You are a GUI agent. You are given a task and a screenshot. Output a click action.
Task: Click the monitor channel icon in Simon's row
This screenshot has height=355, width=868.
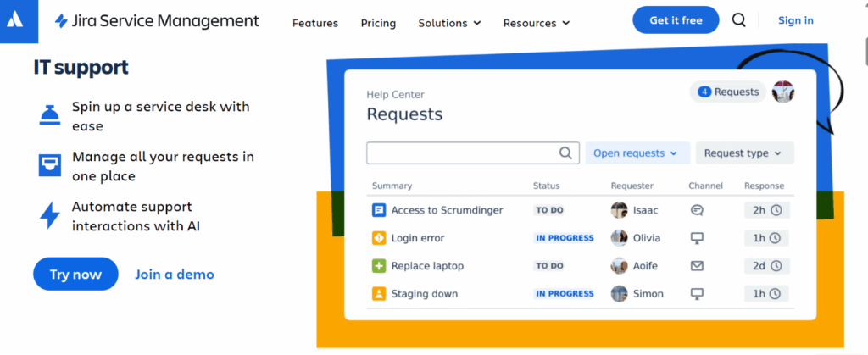pyautogui.click(x=697, y=294)
